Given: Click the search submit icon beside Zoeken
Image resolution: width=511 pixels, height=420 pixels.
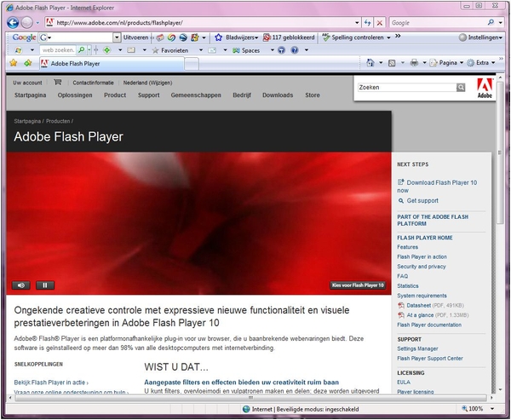Looking at the screenshot, I should [x=461, y=88].
